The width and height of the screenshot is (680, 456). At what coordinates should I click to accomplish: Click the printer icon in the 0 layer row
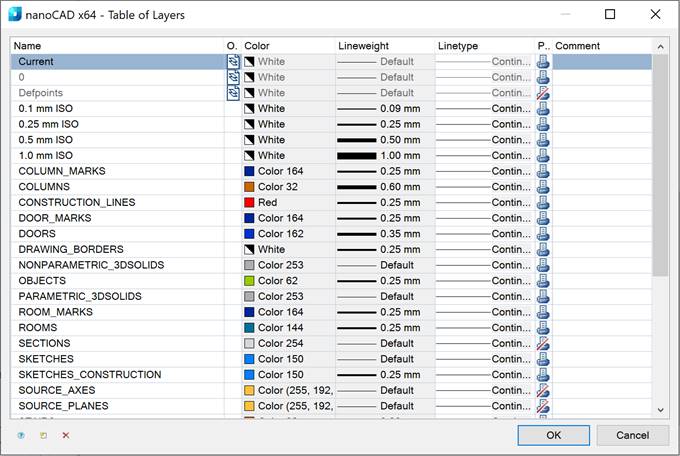(543, 77)
